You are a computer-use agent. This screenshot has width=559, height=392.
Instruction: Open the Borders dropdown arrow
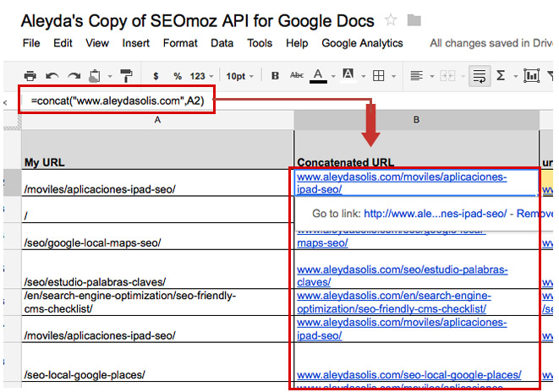[393, 76]
